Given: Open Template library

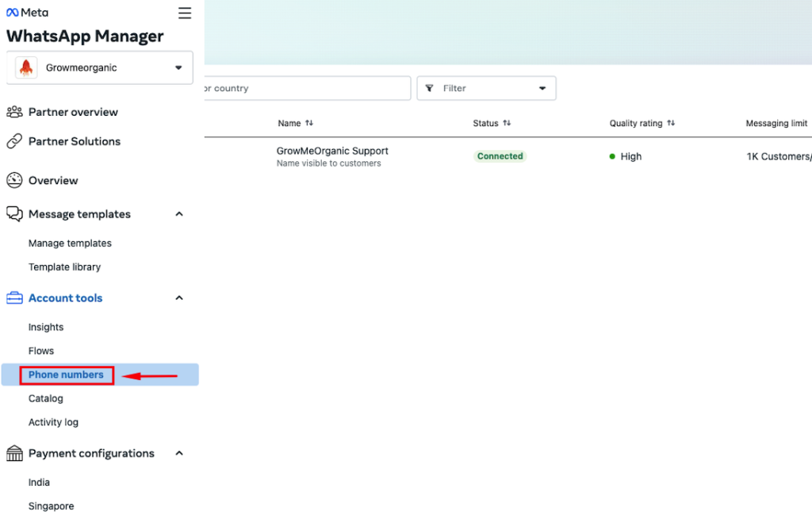Looking at the screenshot, I should click(x=65, y=267).
